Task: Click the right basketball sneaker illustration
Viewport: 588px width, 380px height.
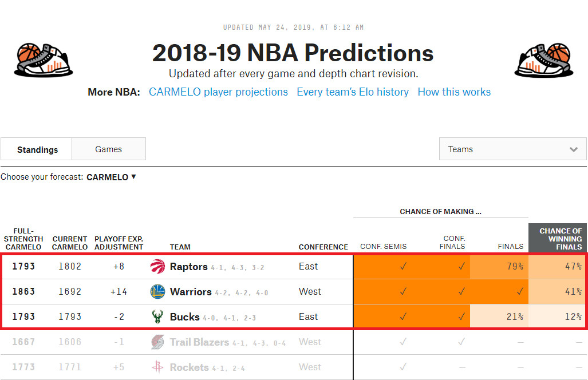Action: [x=543, y=59]
